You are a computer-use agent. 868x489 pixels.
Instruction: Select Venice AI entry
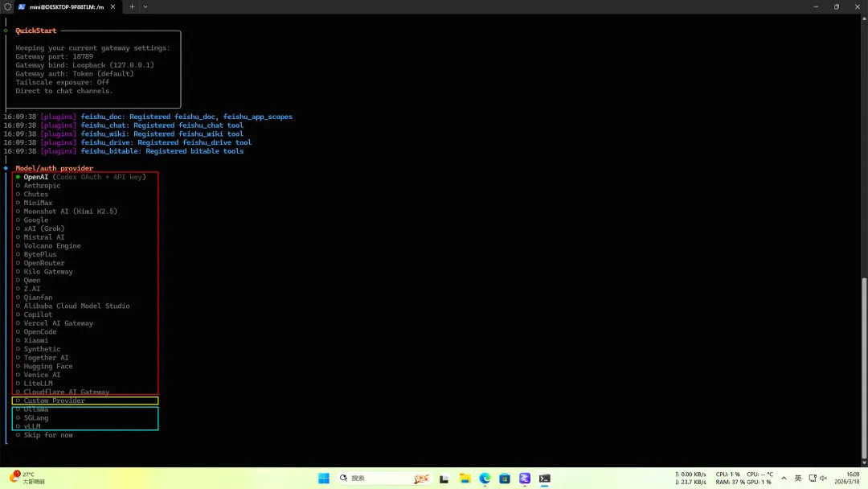click(x=39, y=374)
